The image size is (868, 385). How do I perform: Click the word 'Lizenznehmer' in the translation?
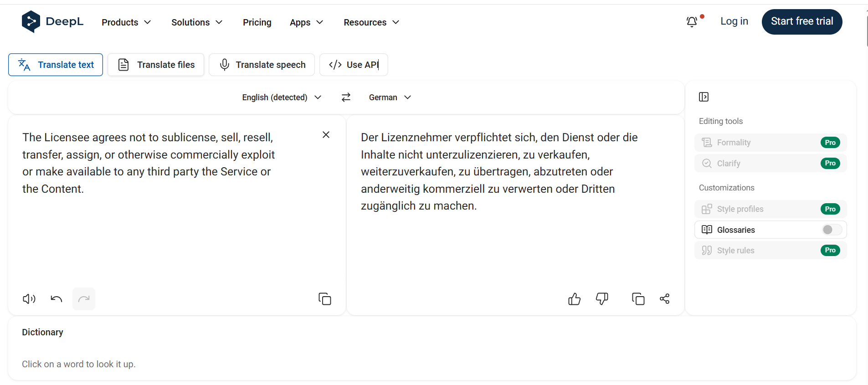coord(416,138)
